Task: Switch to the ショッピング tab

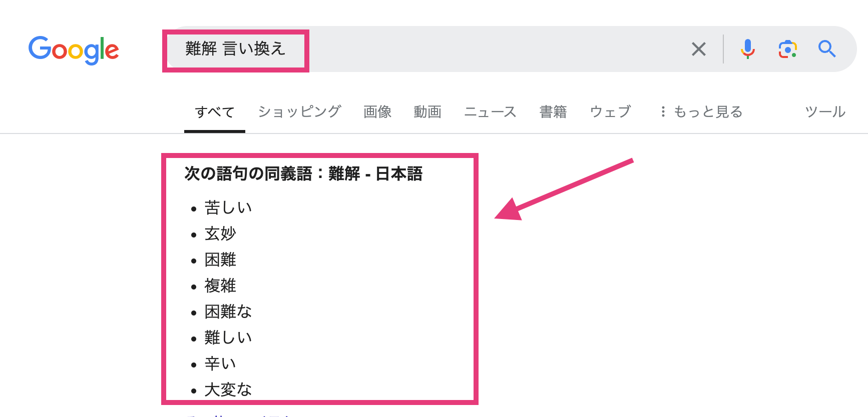Action: click(x=299, y=111)
